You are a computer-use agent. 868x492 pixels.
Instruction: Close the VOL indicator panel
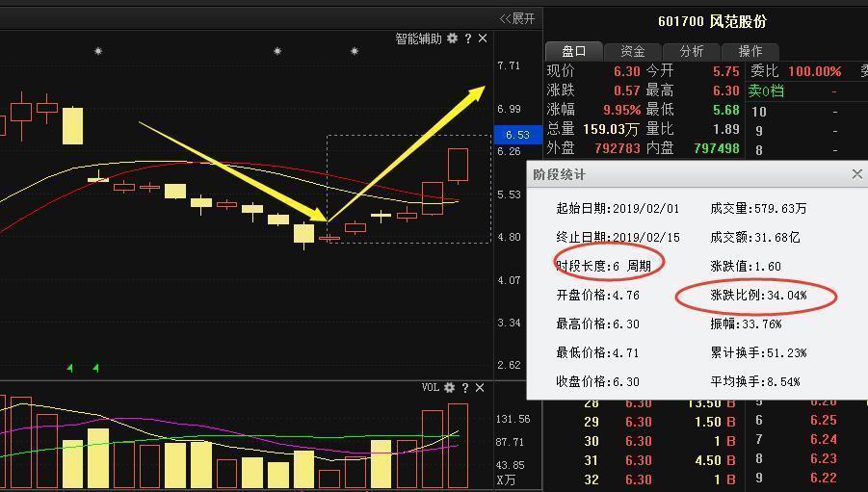pyautogui.click(x=482, y=387)
